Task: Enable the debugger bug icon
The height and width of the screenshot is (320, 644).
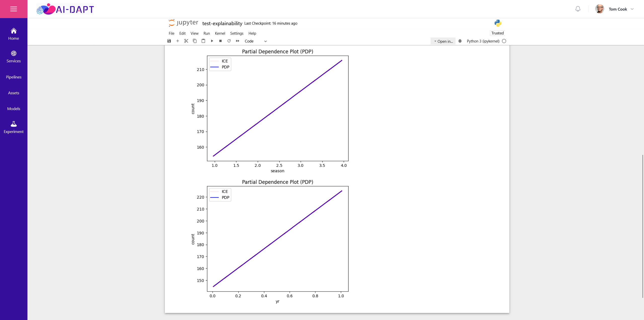Action: tap(460, 41)
